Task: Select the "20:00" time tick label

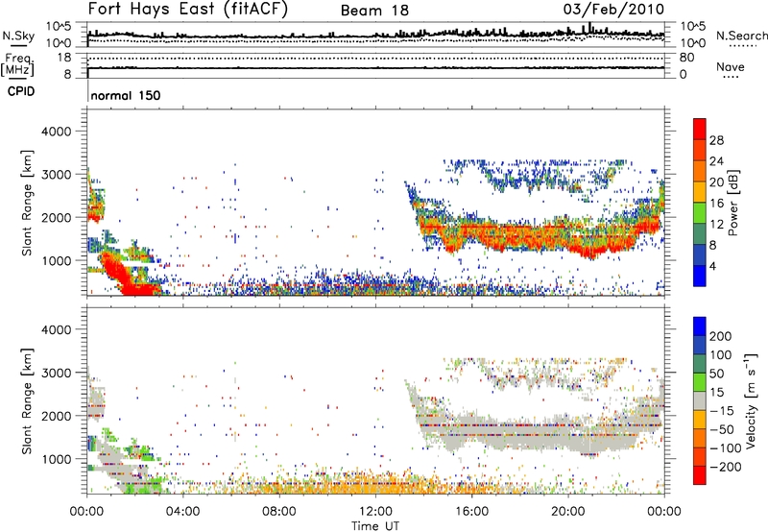Action: 567,512
